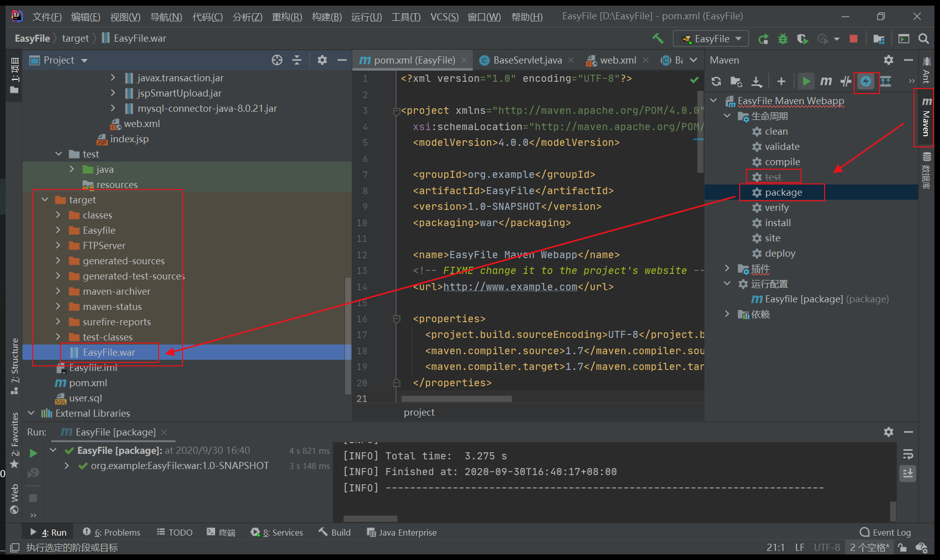Expand the 依赖 dependencies node
This screenshot has width=940, height=560.
(x=727, y=314)
